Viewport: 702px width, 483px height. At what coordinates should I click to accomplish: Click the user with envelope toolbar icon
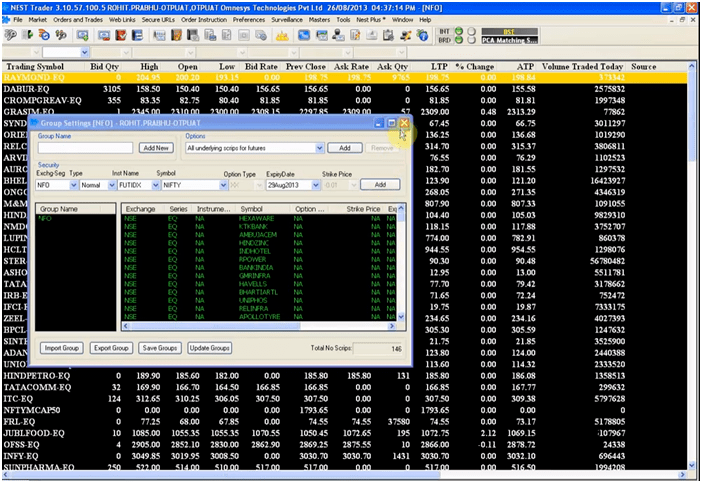[x=338, y=35]
